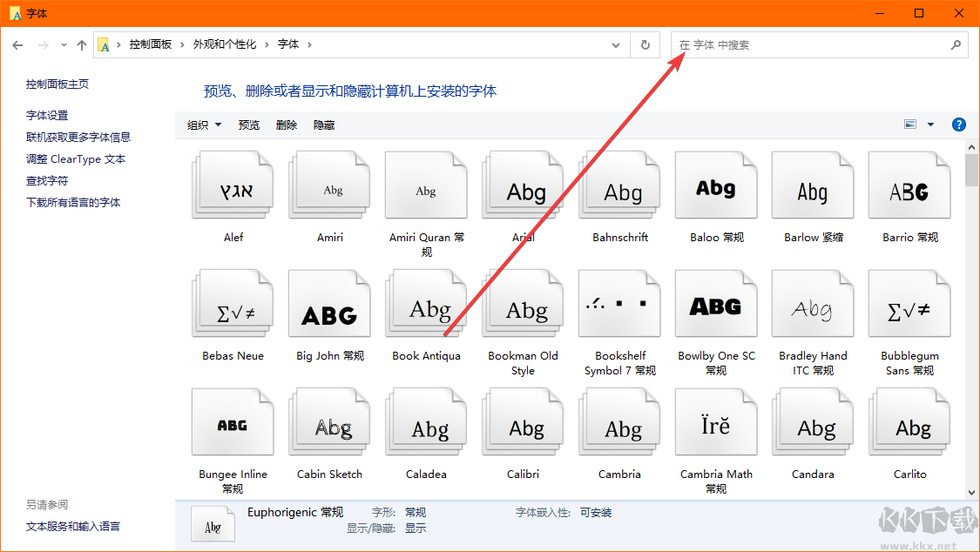Click inside the 在字体中搜索 search box

(x=810, y=44)
